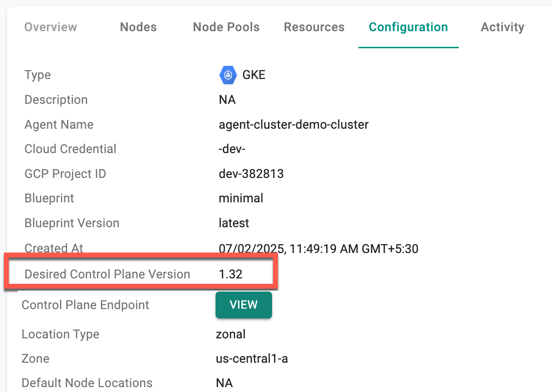Click the Desired Control Plane Version label

click(x=107, y=274)
